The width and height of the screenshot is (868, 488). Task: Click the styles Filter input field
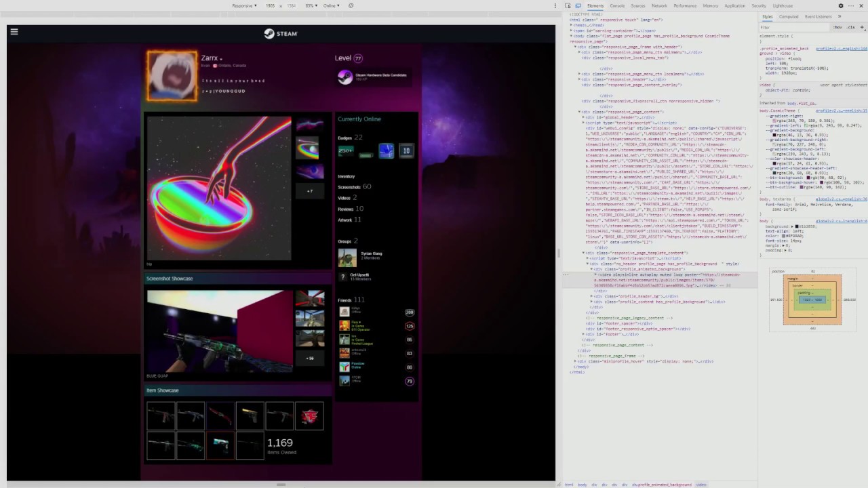click(x=793, y=27)
